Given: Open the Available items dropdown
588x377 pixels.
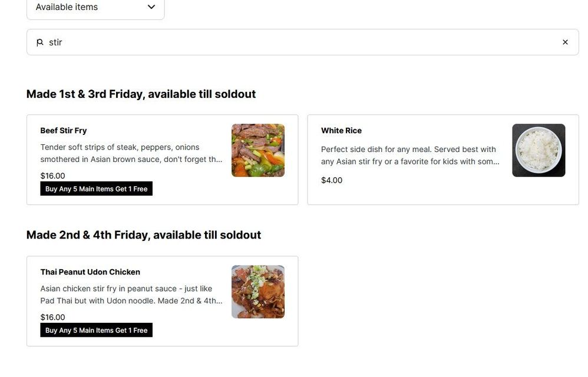Looking at the screenshot, I should tap(95, 8).
